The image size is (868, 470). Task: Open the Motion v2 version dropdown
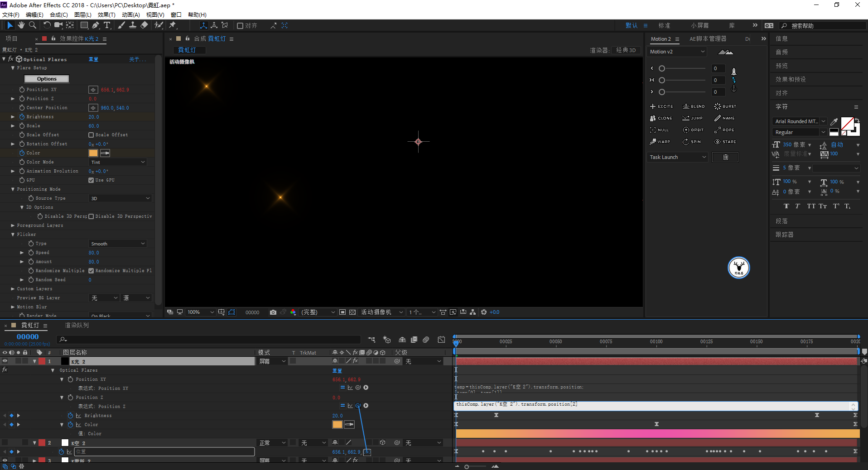click(677, 52)
